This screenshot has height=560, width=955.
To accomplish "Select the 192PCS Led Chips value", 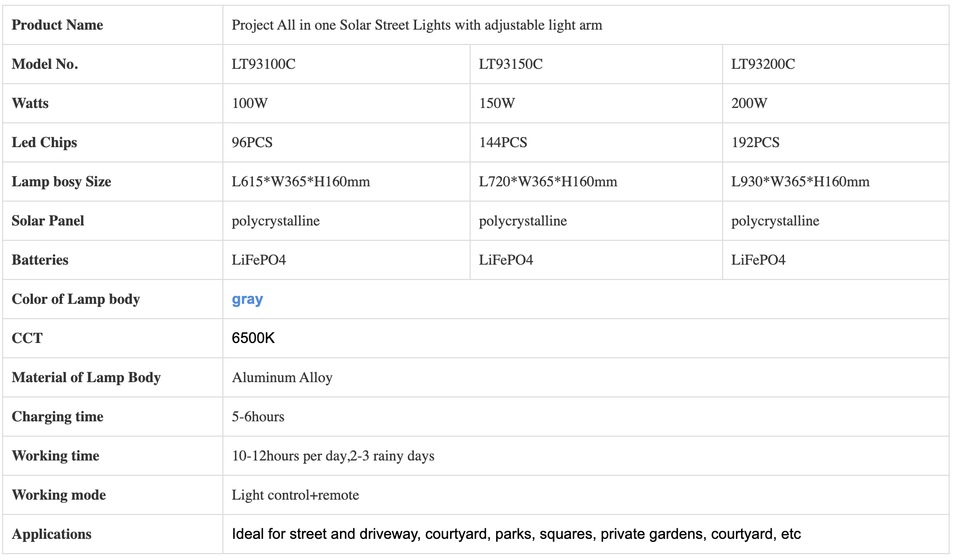I will tap(755, 142).
